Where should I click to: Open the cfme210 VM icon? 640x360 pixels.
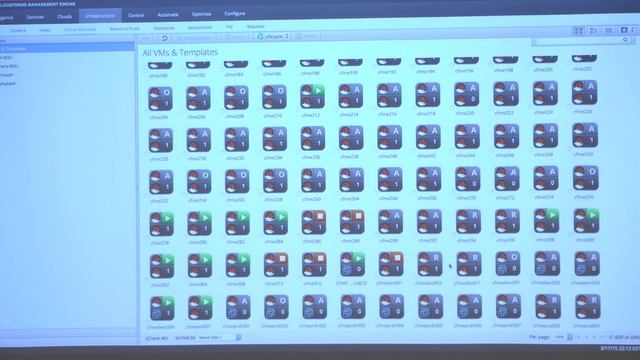[x=274, y=97]
